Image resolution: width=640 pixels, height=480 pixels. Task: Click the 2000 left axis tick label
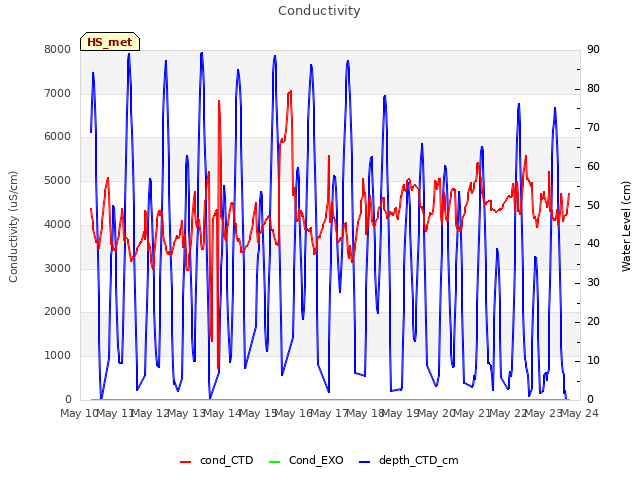tap(58, 312)
